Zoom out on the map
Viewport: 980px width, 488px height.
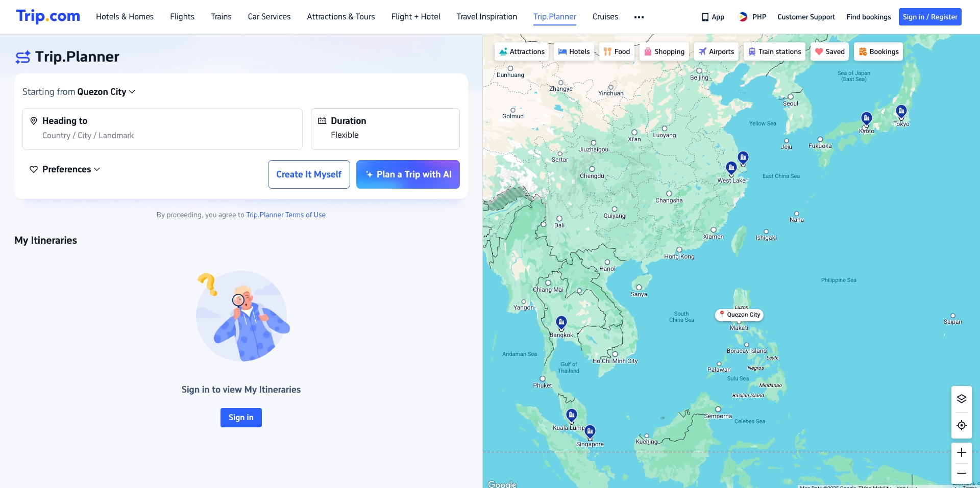coord(961,473)
